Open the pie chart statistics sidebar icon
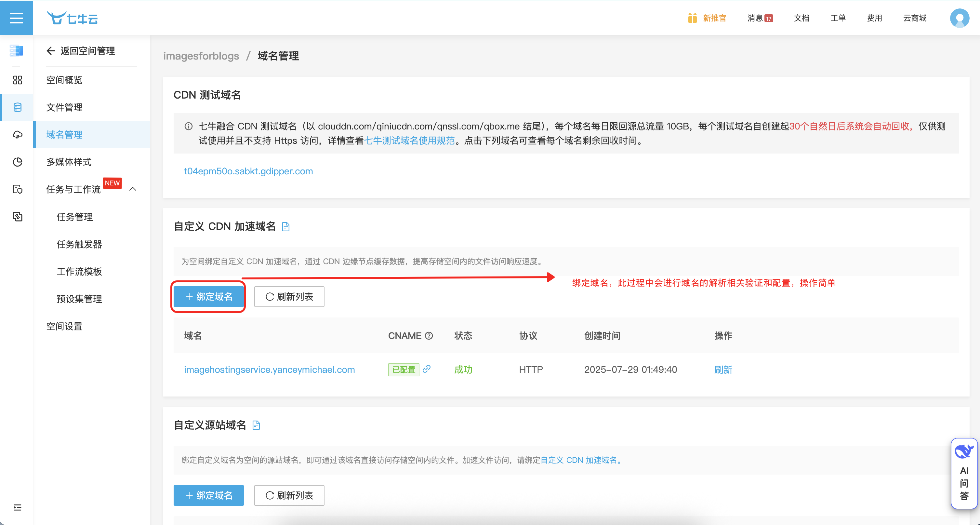Screen dimensions: 980x525 pyautogui.click(x=18, y=162)
